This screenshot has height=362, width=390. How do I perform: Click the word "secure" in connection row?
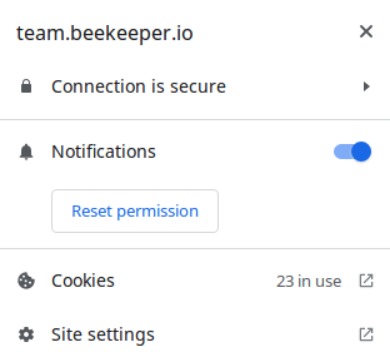pyautogui.click(x=198, y=87)
